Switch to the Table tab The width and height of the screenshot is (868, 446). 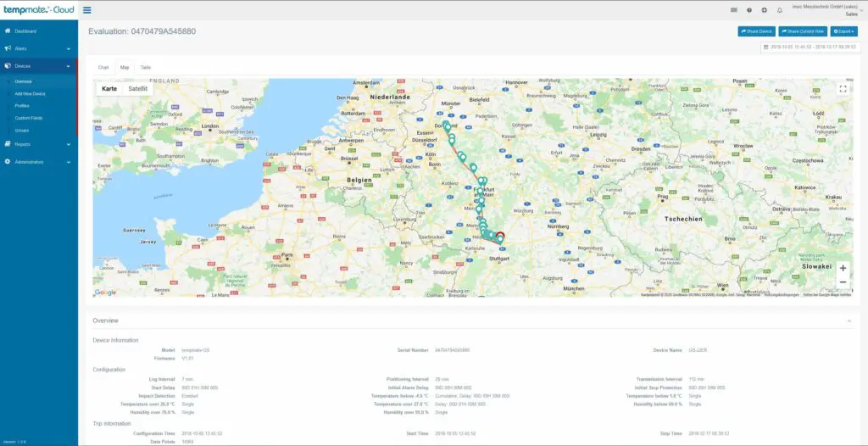(145, 67)
